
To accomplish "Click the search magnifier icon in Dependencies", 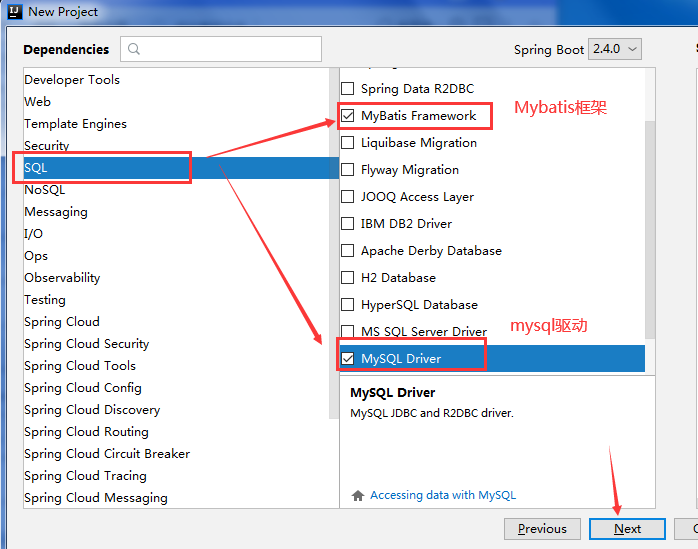I will [x=134, y=49].
